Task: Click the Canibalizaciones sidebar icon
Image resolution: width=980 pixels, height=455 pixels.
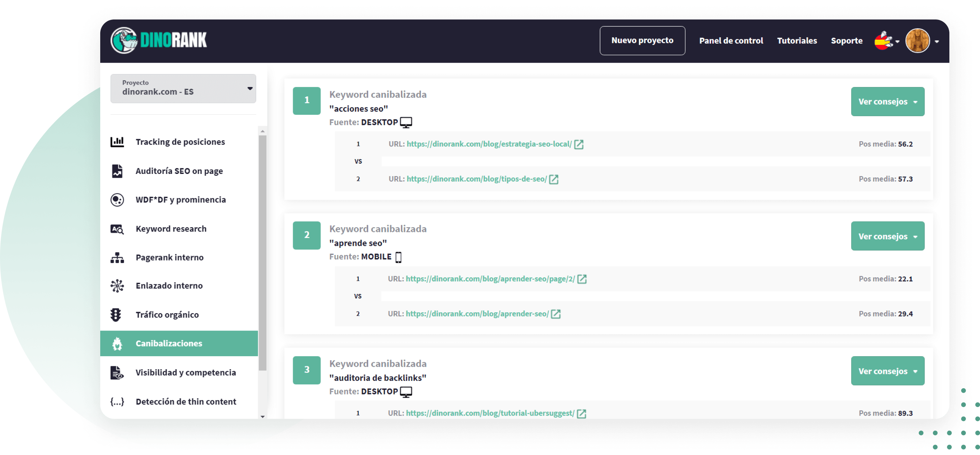Action: pos(117,344)
